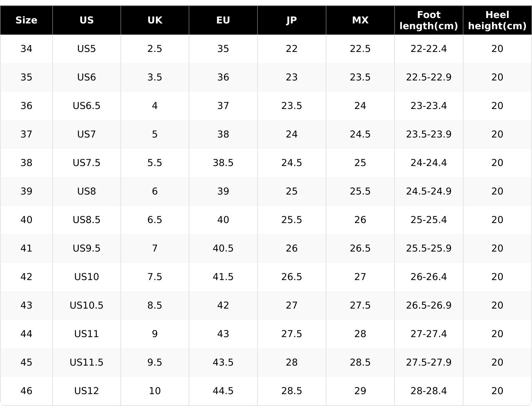Click the Size column header
532x406 pixels.
26,20
